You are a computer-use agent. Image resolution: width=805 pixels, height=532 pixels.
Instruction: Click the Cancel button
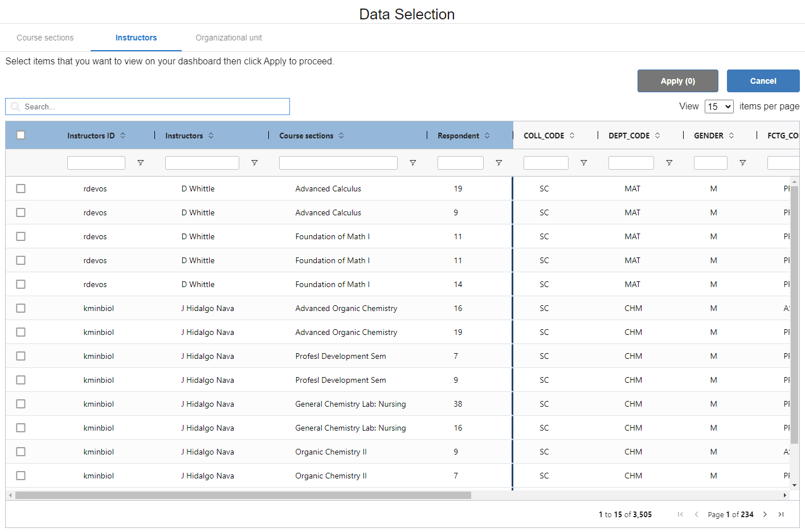pyautogui.click(x=763, y=81)
